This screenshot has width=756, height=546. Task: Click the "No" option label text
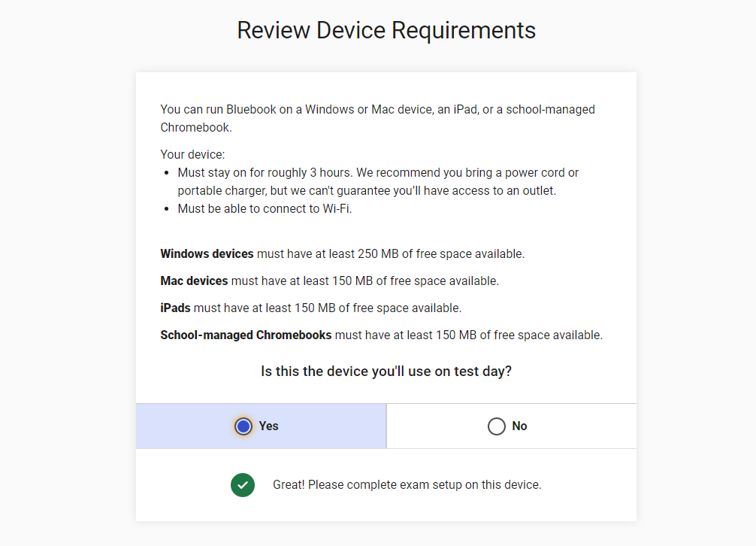[x=519, y=426]
